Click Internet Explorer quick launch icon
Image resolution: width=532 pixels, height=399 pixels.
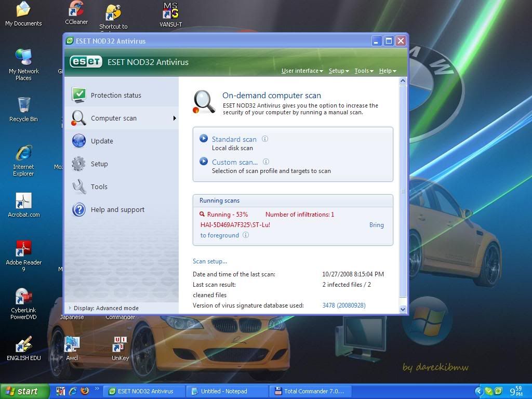point(73,391)
